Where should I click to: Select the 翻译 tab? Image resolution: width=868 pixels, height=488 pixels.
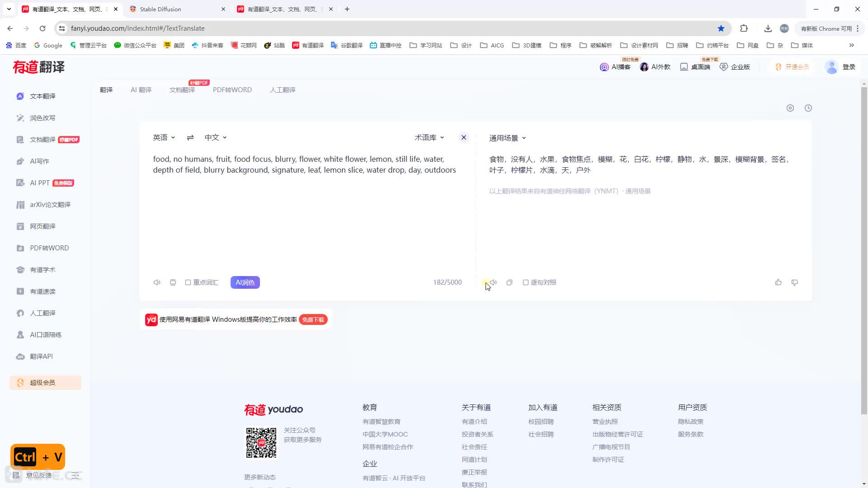point(106,90)
